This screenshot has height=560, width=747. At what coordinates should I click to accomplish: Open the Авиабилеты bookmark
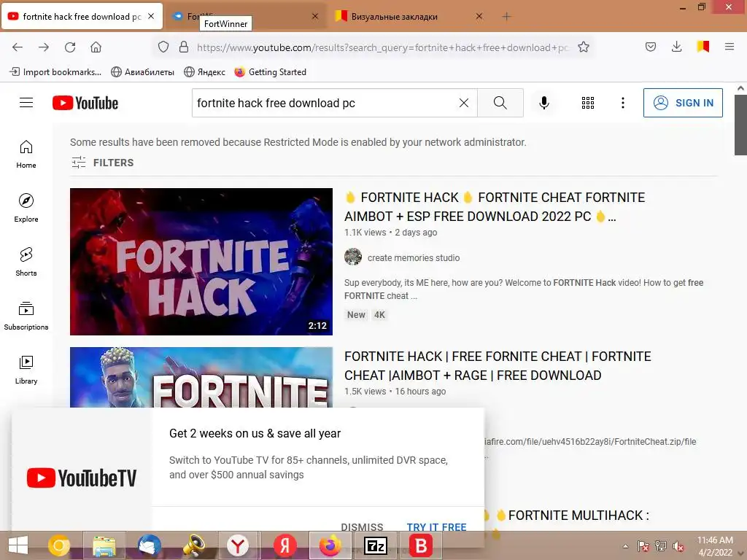pos(142,72)
